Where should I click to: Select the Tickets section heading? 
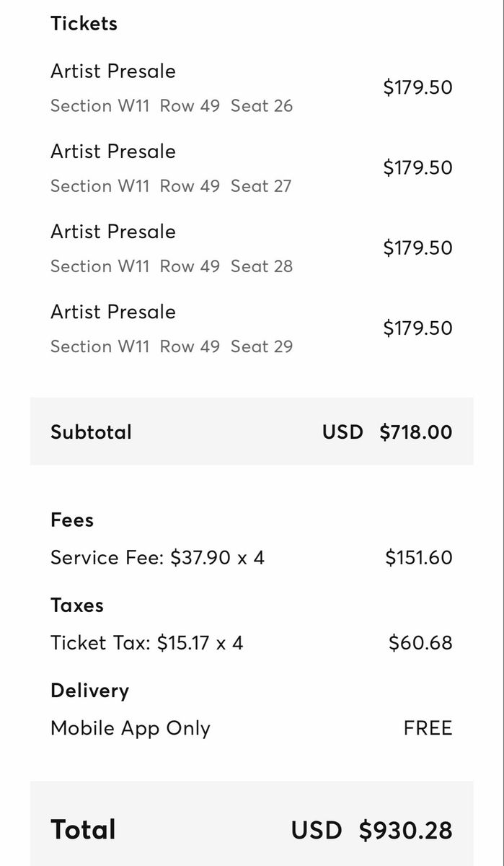(x=84, y=24)
